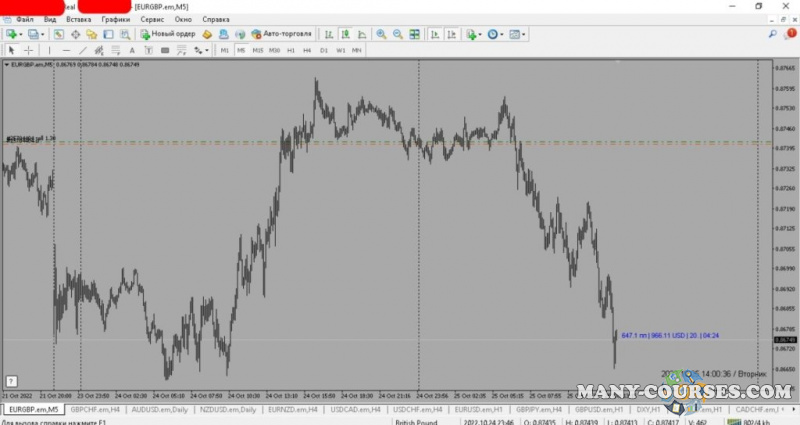Open the periodicity clock dropdown
Image resolution: width=800 pixels, height=425 pixels.
tap(505, 34)
